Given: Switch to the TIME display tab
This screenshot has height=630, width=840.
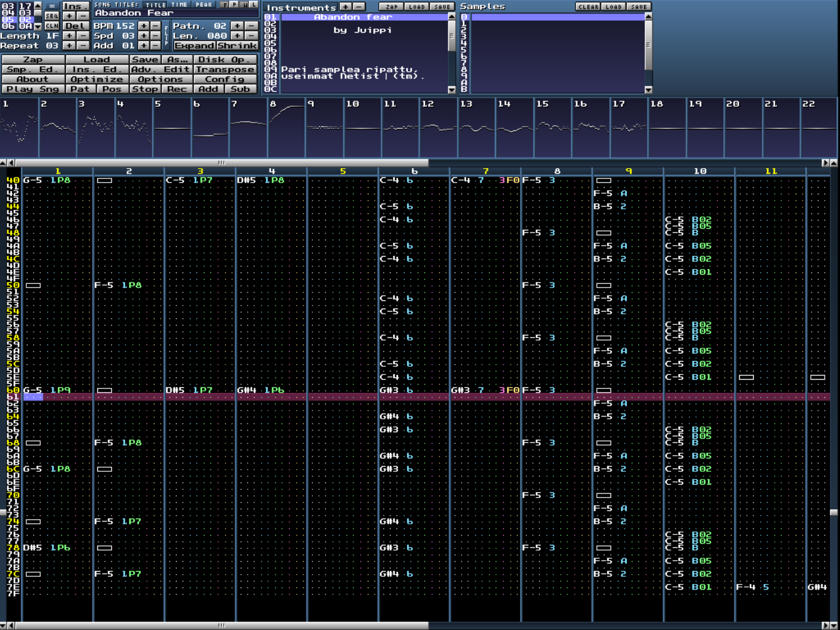Looking at the screenshot, I should click(180, 5).
